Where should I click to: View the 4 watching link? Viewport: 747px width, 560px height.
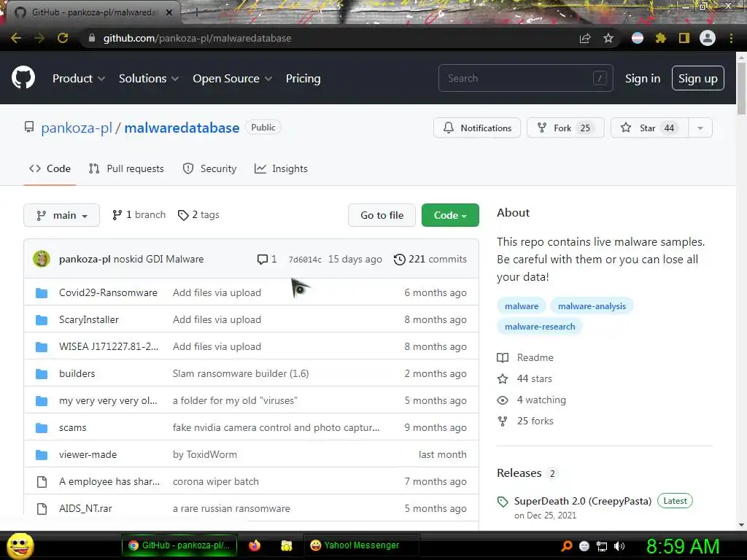(531, 400)
